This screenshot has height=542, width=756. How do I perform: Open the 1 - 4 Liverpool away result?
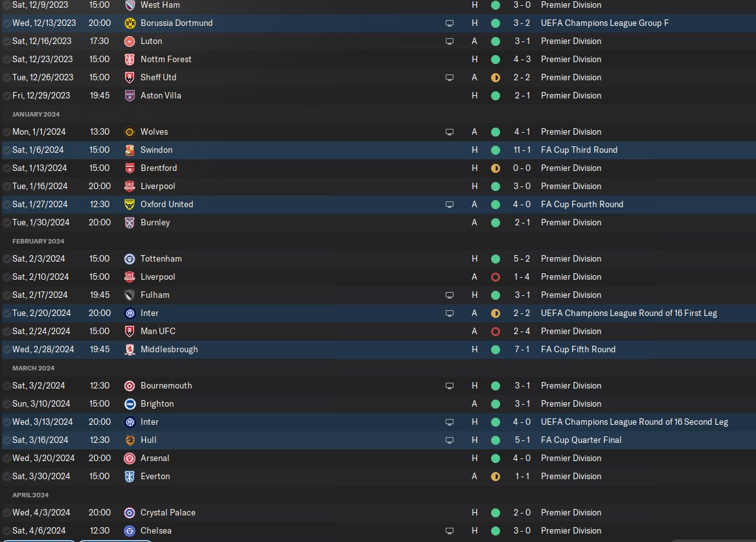pos(521,277)
